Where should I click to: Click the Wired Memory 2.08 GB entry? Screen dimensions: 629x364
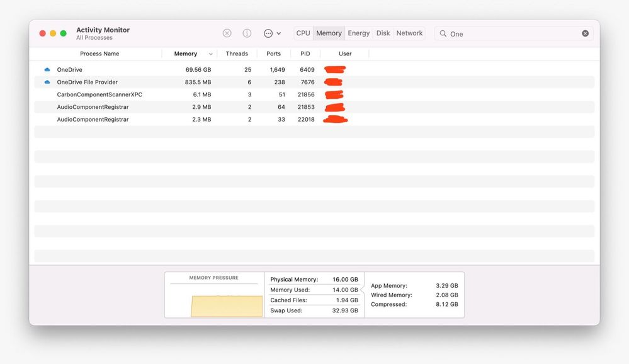tap(414, 295)
